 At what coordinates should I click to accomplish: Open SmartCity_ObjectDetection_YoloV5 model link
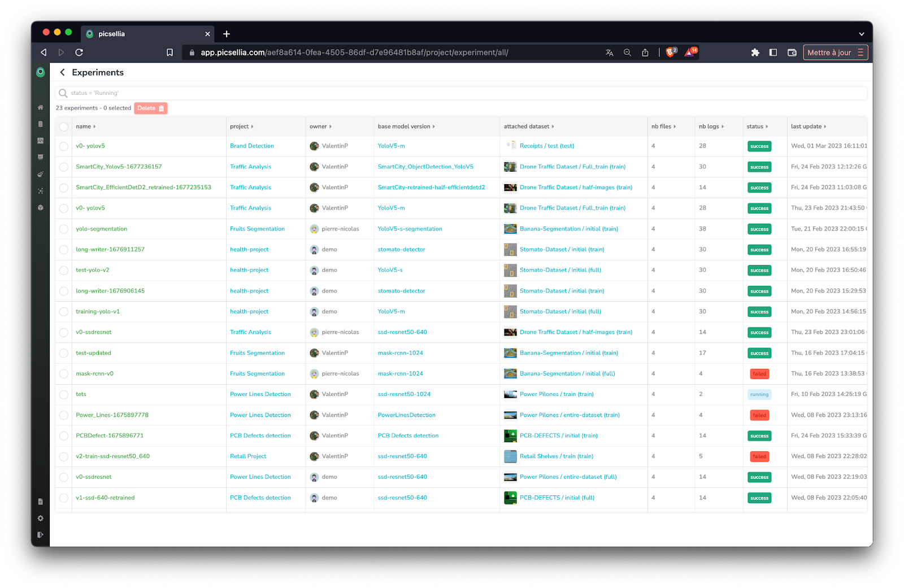pos(425,167)
